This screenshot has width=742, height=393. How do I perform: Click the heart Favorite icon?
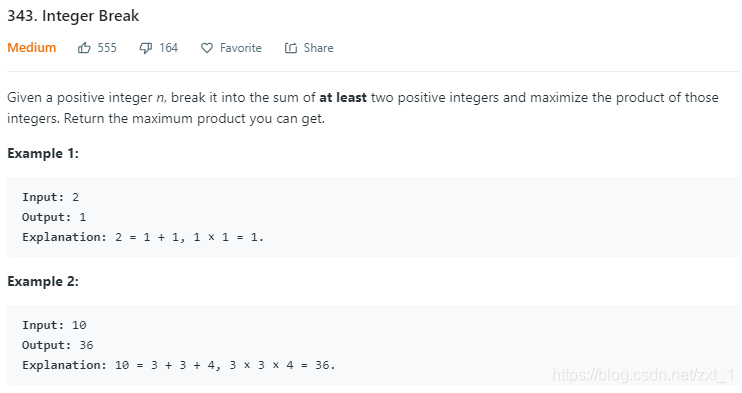[207, 48]
